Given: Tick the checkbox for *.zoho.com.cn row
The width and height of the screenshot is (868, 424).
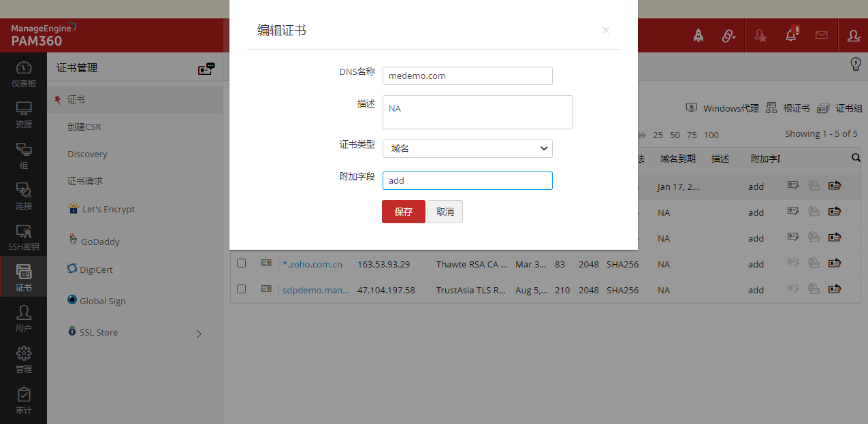Looking at the screenshot, I should [x=241, y=263].
